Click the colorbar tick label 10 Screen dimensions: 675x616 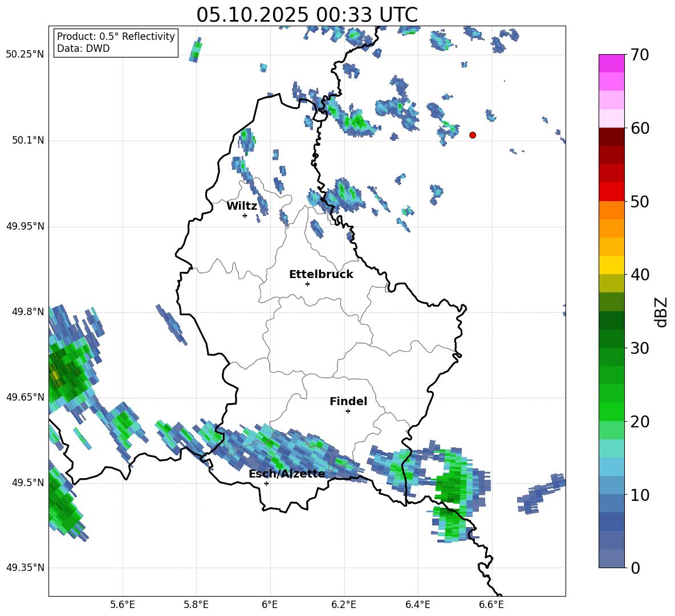640,495
